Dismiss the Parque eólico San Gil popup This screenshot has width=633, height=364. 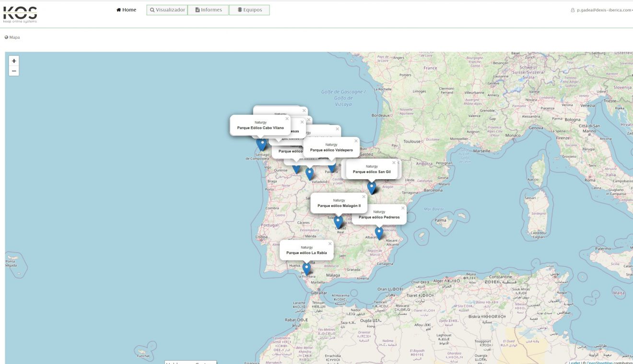(394, 163)
